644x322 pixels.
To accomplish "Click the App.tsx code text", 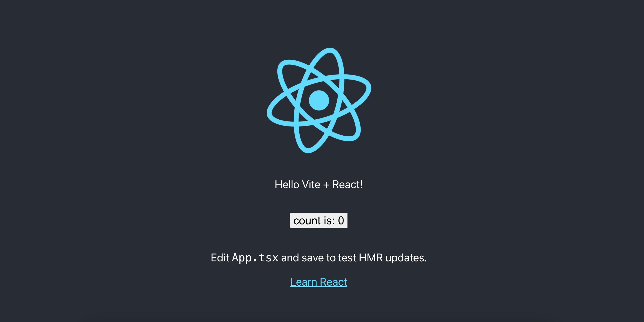I will [x=255, y=258].
